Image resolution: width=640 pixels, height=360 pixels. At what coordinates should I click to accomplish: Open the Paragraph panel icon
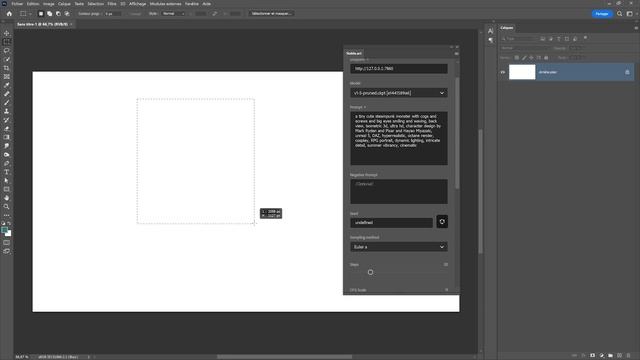(x=491, y=40)
